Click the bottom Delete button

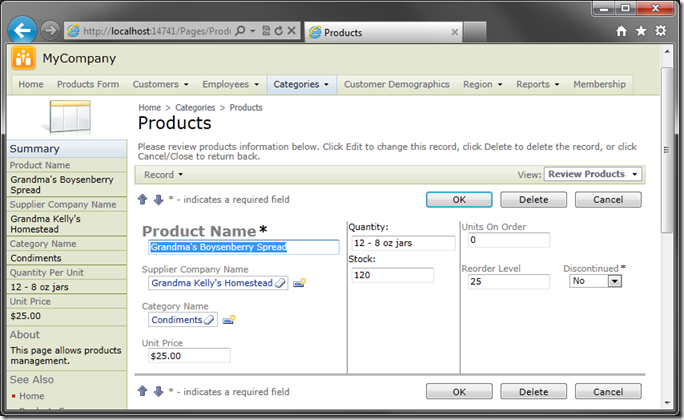(534, 392)
